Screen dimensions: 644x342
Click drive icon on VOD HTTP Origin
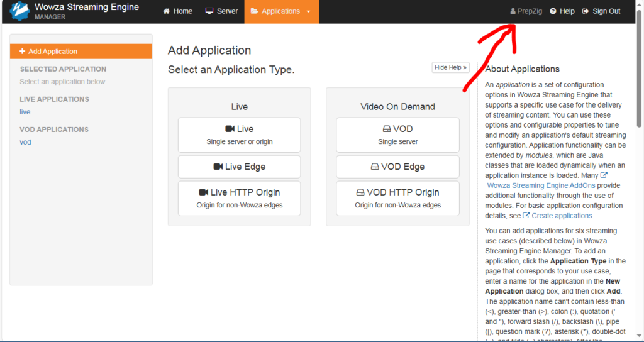pyautogui.click(x=360, y=192)
